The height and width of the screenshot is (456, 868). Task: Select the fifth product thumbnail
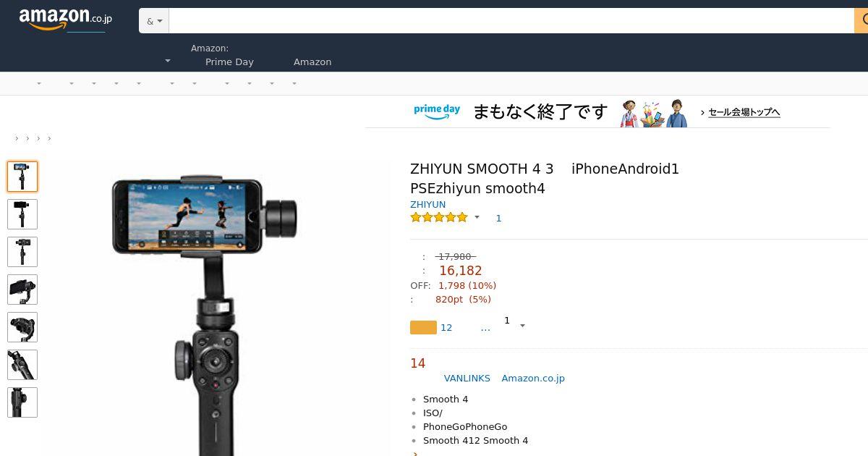pos(22,327)
